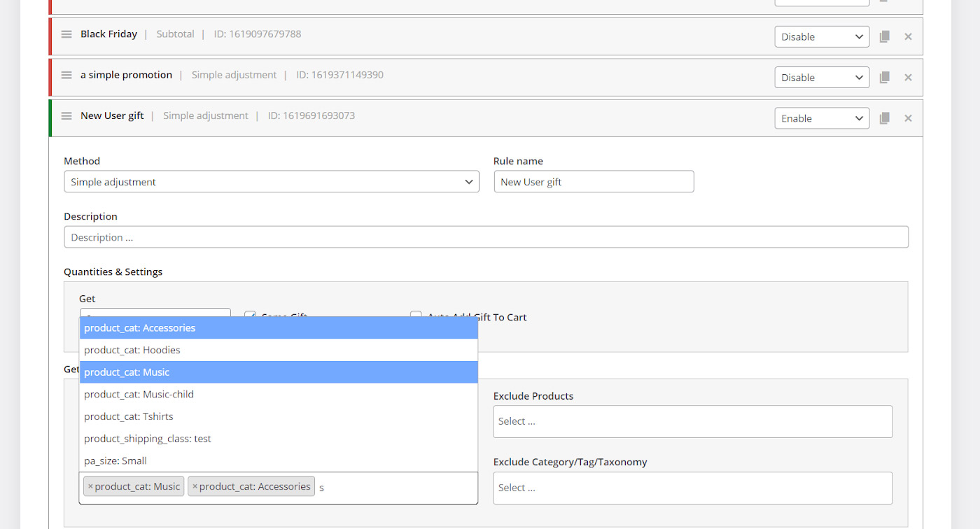
Task: Remove product_cat: Accessories tag from selection
Action: click(x=195, y=486)
